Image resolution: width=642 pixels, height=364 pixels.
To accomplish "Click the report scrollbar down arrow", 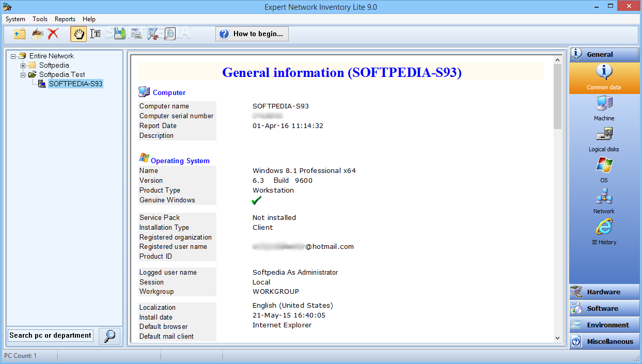I will (x=557, y=338).
